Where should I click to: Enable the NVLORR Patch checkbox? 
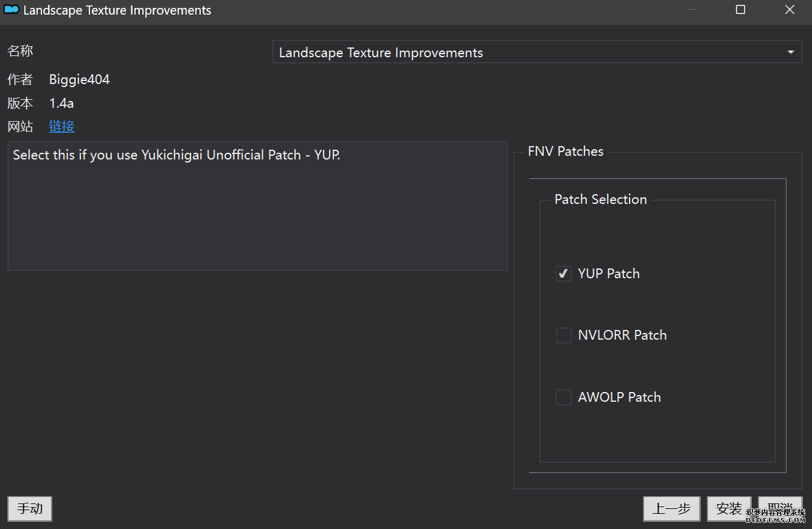pos(564,335)
